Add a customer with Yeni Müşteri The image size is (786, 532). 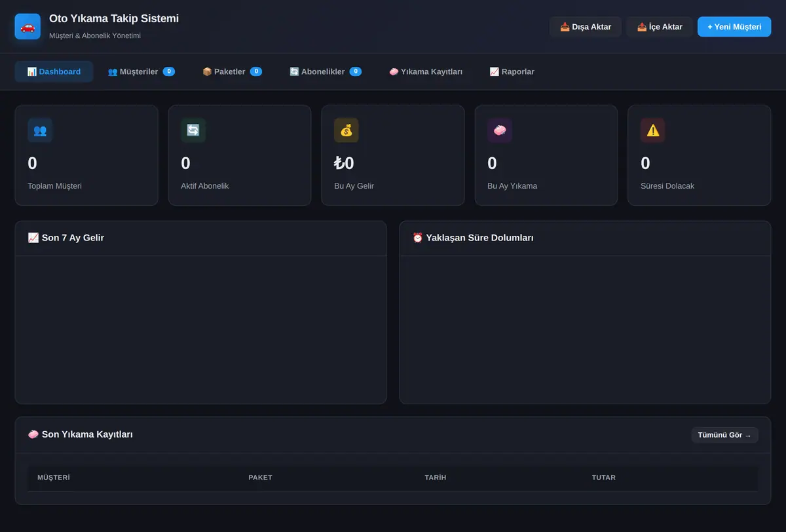coord(734,27)
